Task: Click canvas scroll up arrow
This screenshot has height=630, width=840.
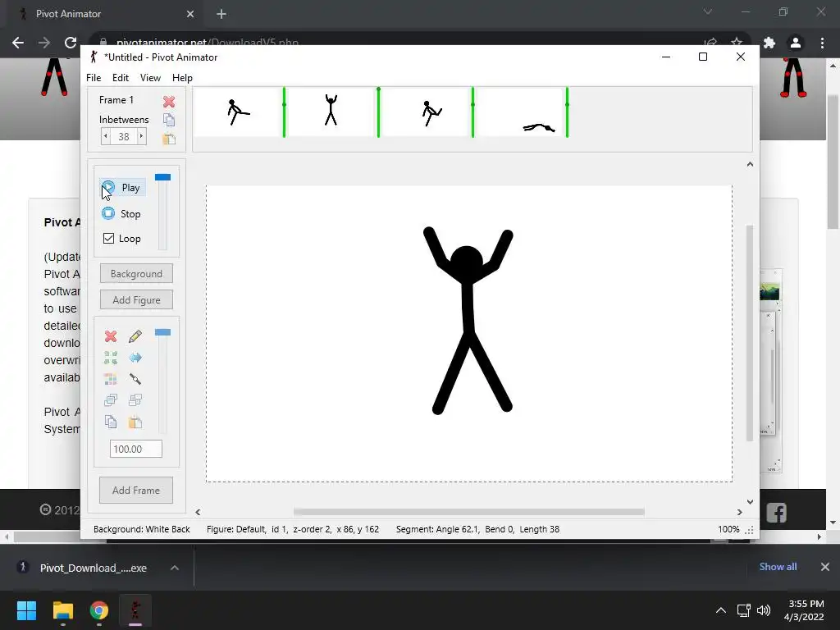Action: (x=750, y=164)
